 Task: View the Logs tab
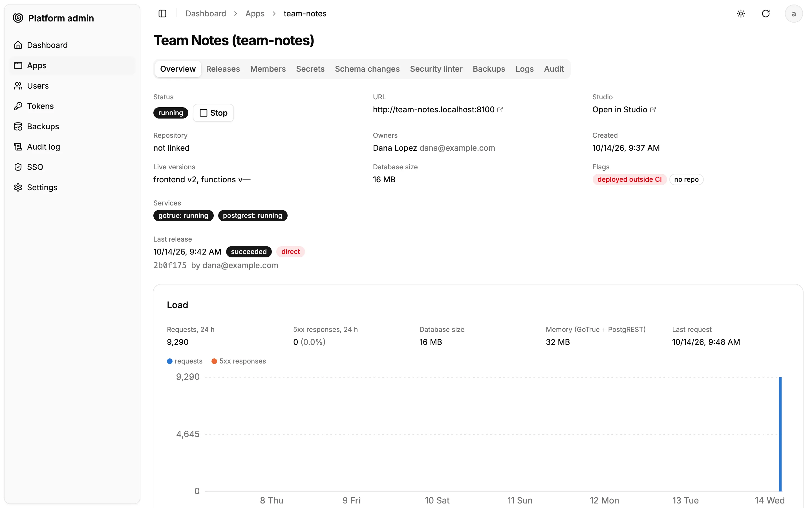pos(524,69)
